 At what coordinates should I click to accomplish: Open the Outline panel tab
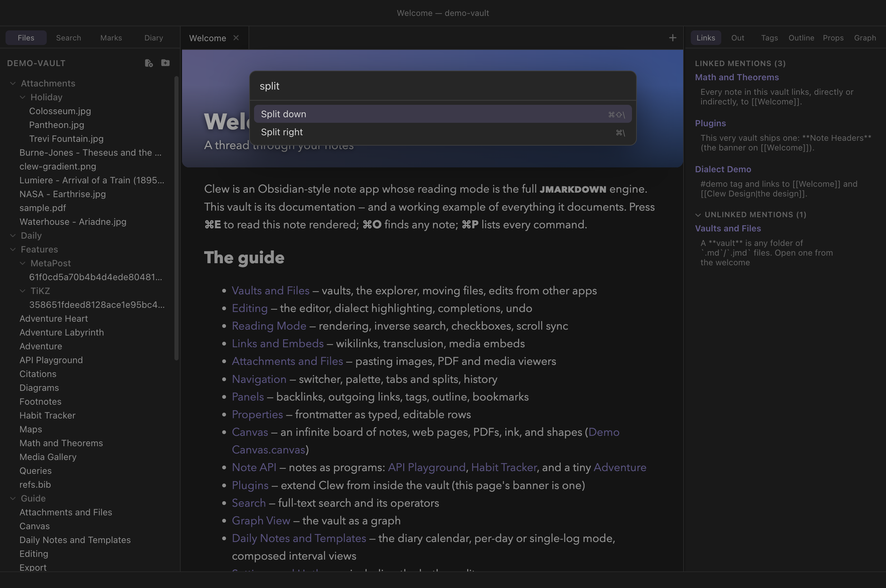coord(802,38)
